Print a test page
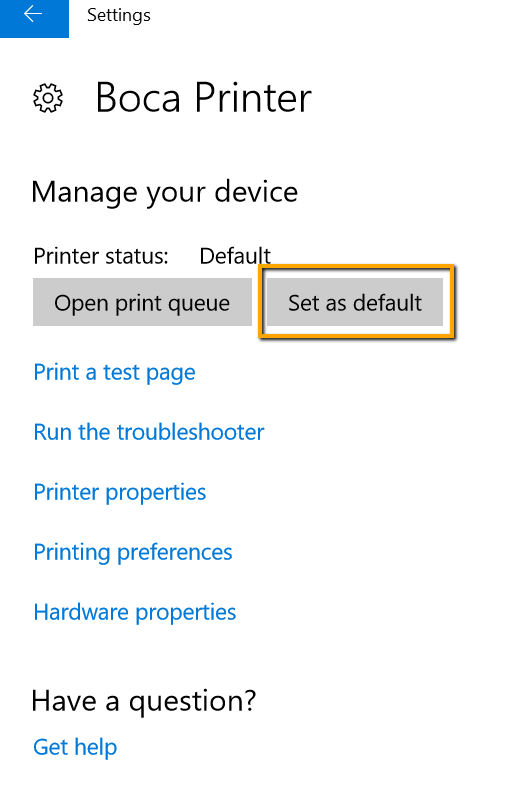The width and height of the screenshot is (532, 802). pyautogui.click(x=115, y=373)
